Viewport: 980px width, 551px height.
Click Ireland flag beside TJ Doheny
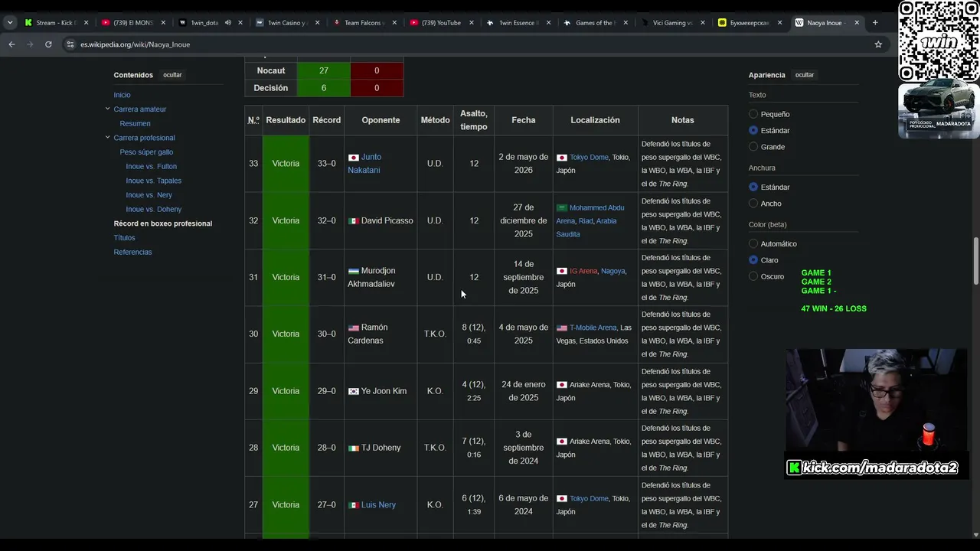(353, 448)
